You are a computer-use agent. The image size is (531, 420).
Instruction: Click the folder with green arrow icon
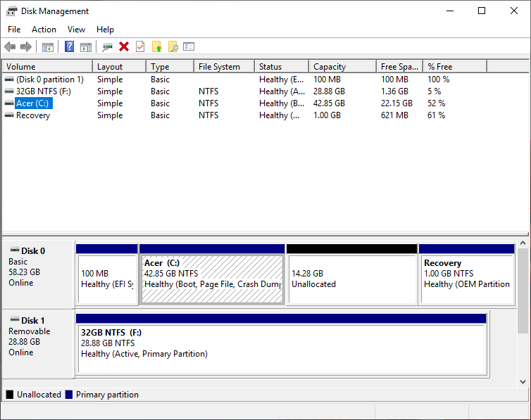point(156,46)
